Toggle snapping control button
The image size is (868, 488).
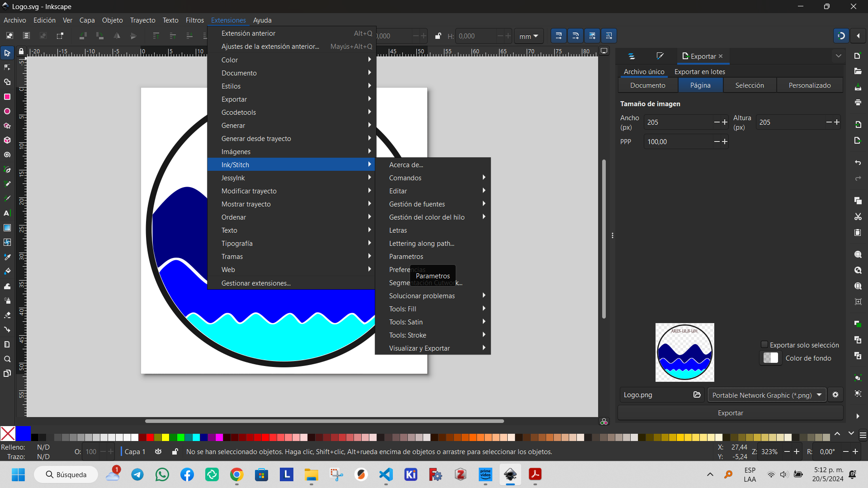pos(841,36)
